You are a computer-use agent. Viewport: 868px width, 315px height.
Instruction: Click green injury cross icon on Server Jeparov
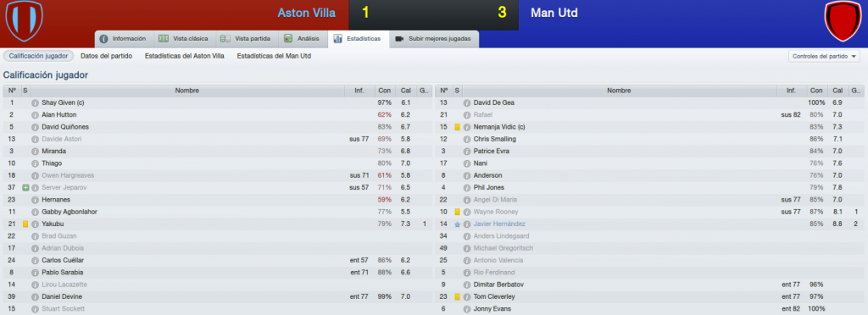25,188
